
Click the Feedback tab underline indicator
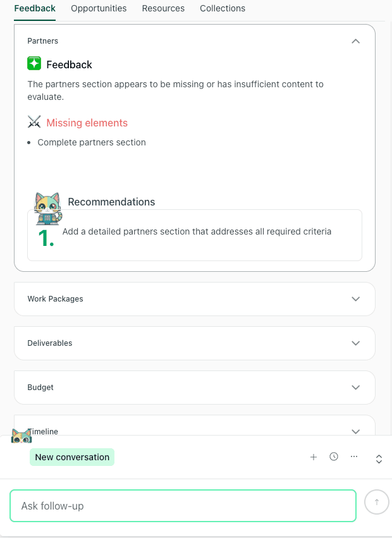click(34, 19)
